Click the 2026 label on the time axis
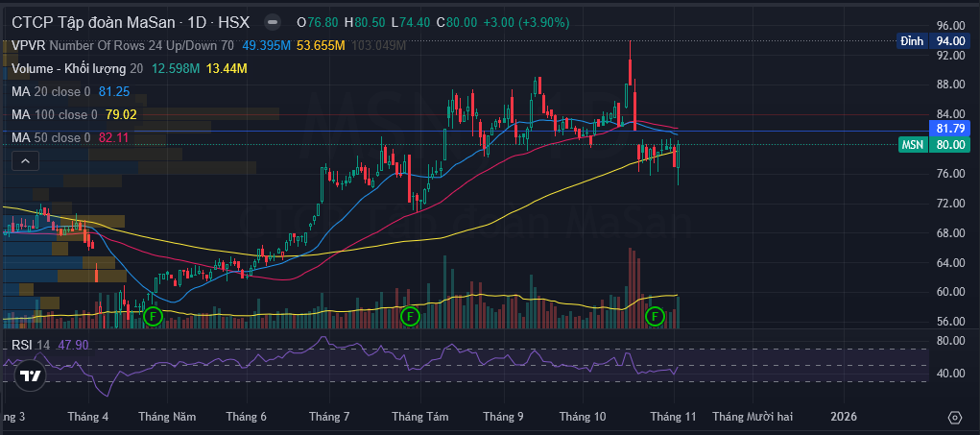The width and height of the screenshot is (980, 435). tap(843, 417)
